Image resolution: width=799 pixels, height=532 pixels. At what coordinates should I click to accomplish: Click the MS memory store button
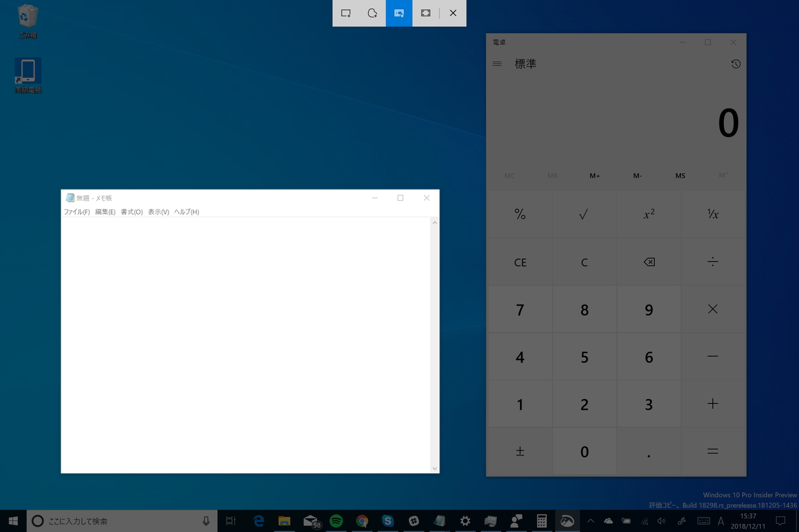680,176
